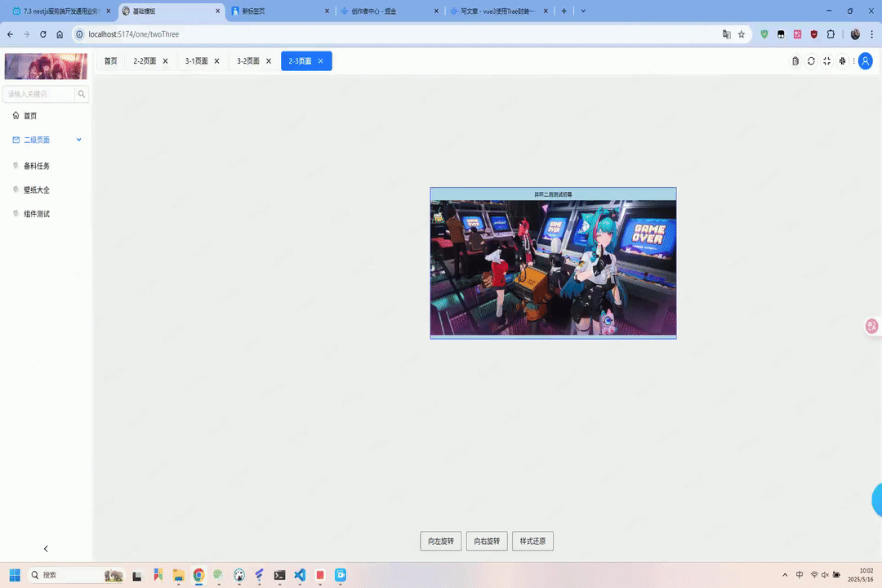Open the terminal icon in the taskbar
Screen dimensions: 882x588
279,575
